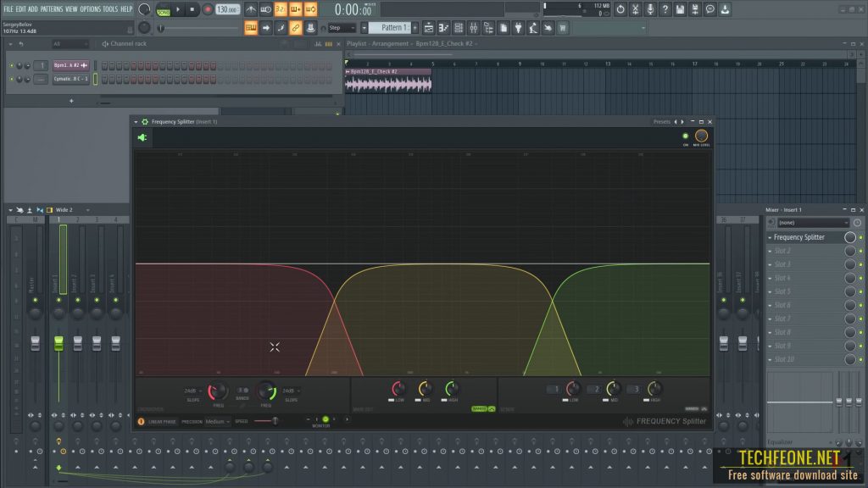The image size is (868, 488).
Task: Click the save project floppy icon
Action: (681, 9)
